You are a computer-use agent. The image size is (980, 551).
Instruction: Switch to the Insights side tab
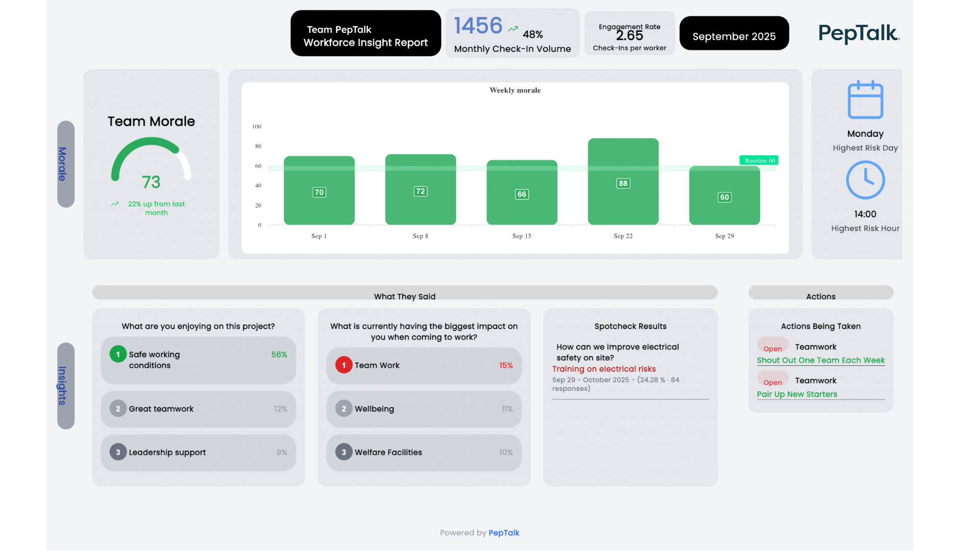[66, 386]
